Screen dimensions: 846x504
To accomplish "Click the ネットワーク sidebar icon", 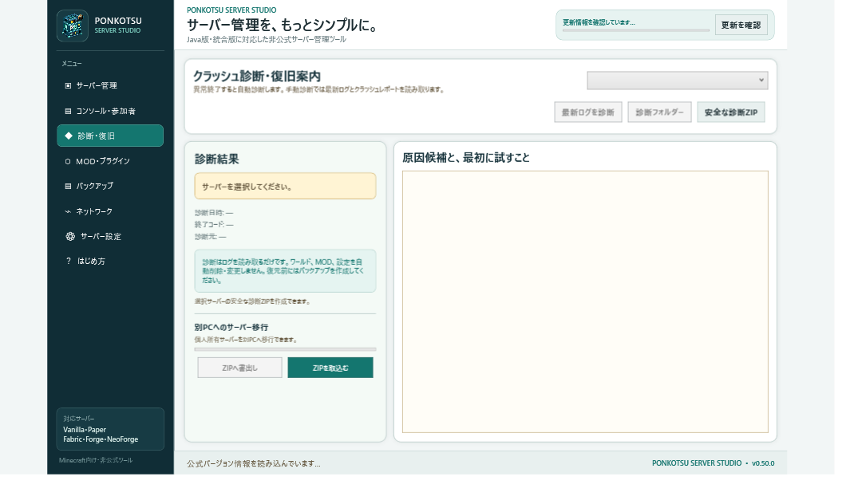I will click(68, 211).
